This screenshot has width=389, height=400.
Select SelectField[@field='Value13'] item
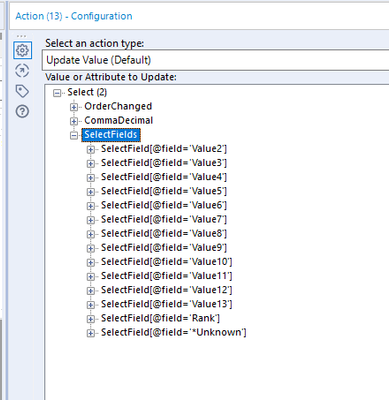pos(166,304)
